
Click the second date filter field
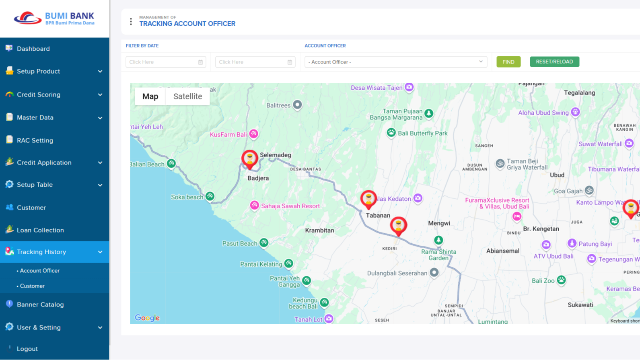255,62
